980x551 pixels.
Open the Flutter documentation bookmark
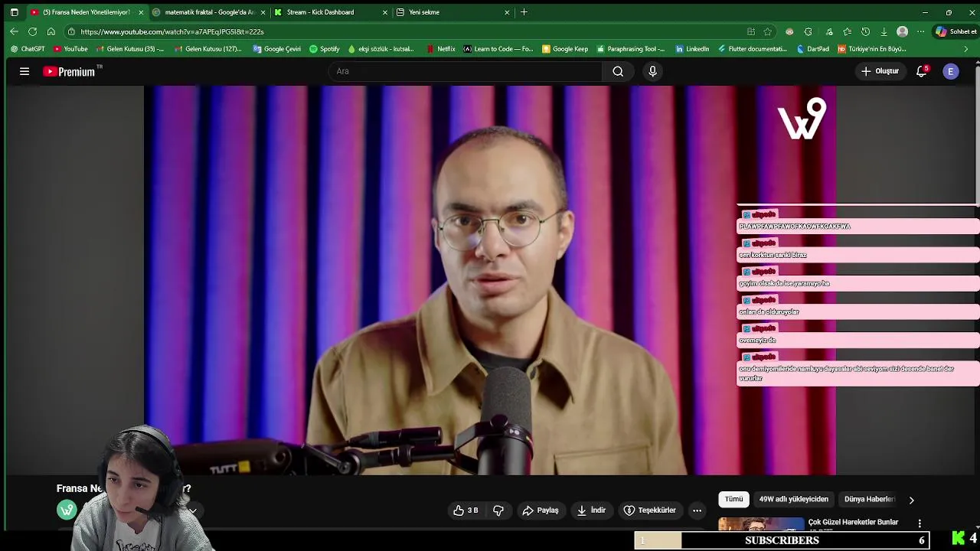point(753,49)
